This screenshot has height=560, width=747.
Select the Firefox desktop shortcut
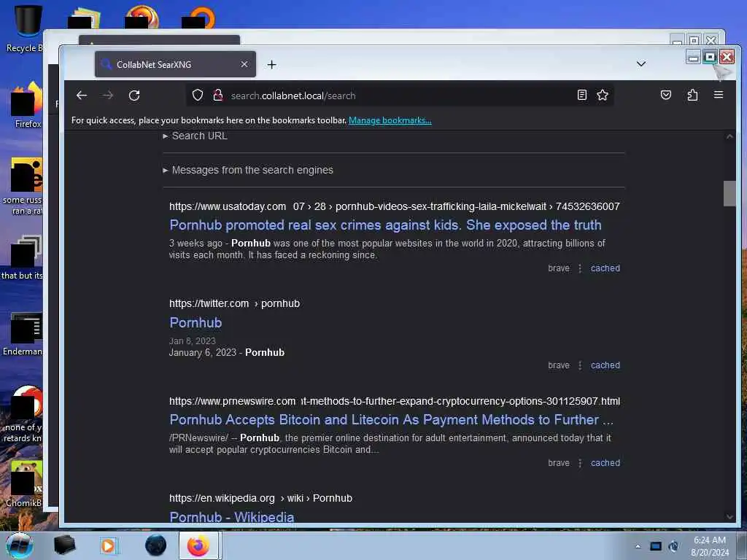(28, 105)
